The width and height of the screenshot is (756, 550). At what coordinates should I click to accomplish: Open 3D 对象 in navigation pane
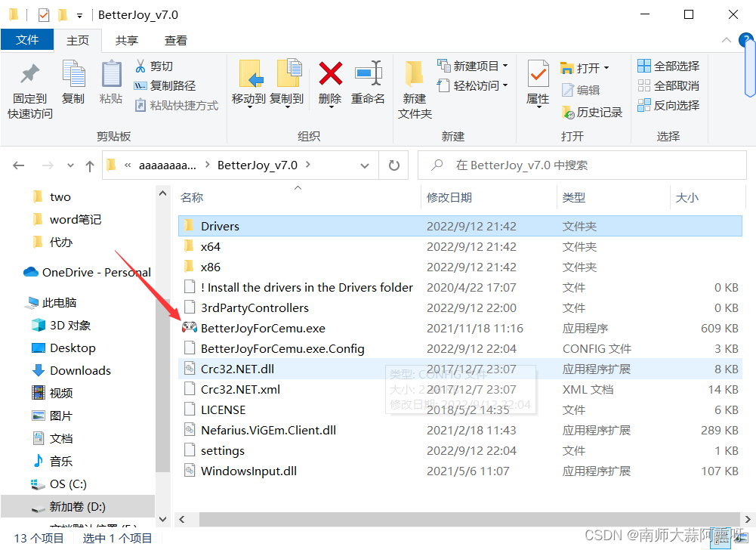pos(60,325)
